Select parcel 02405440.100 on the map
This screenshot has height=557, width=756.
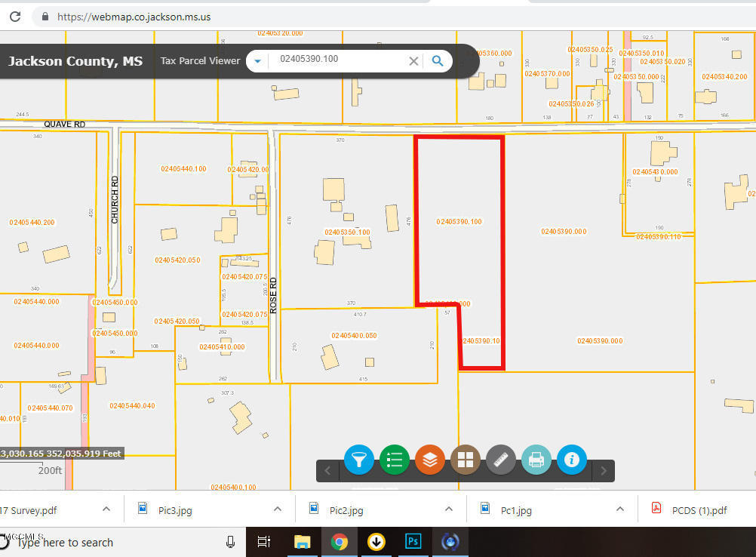183,169
